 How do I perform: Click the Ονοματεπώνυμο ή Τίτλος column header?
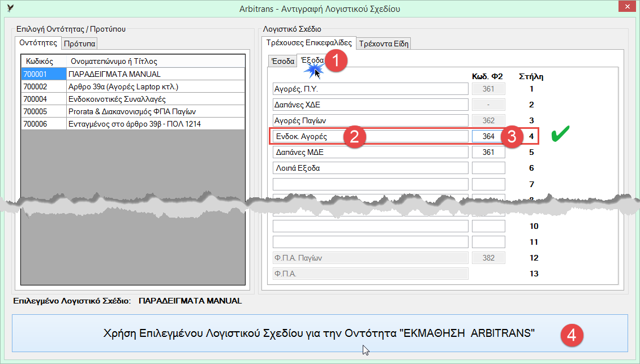click(x=156, y=61)
